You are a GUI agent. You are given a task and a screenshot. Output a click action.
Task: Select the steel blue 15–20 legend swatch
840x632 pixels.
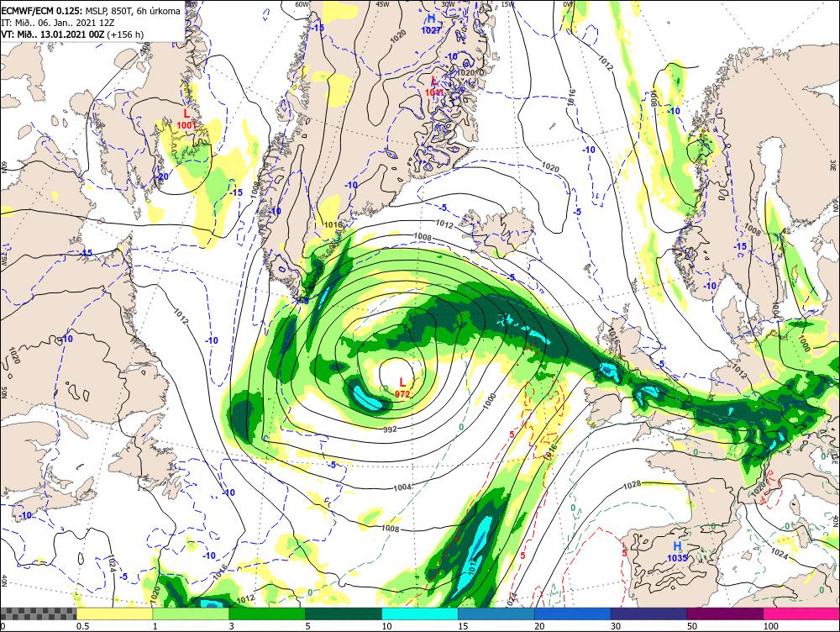coord(496,614)
